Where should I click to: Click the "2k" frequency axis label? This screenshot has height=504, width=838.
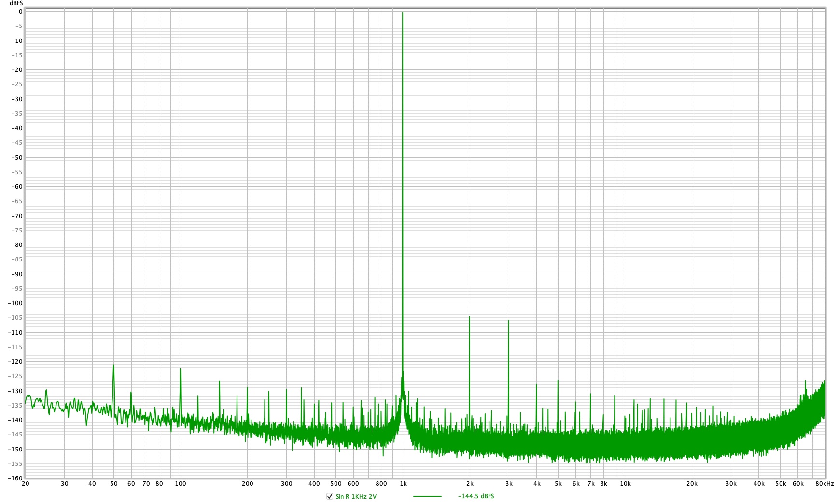[x=470, y=484]
